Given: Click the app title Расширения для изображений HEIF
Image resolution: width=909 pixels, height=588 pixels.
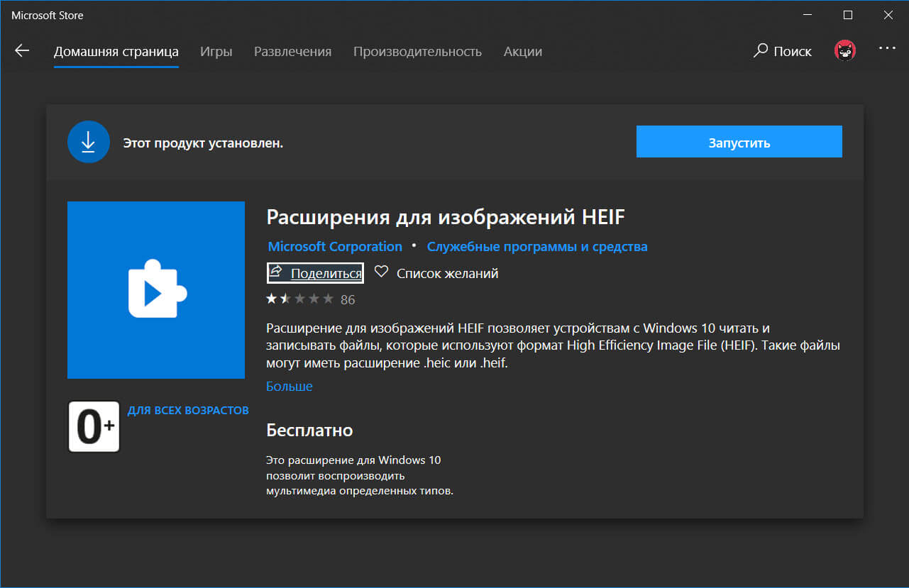Looking at the screenshot, I should pos(446,216).
